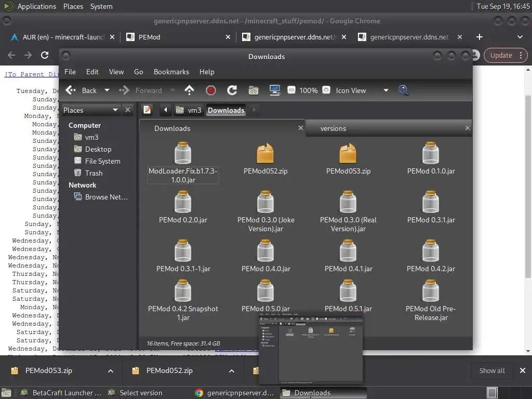Zoom in the file view

326,90
